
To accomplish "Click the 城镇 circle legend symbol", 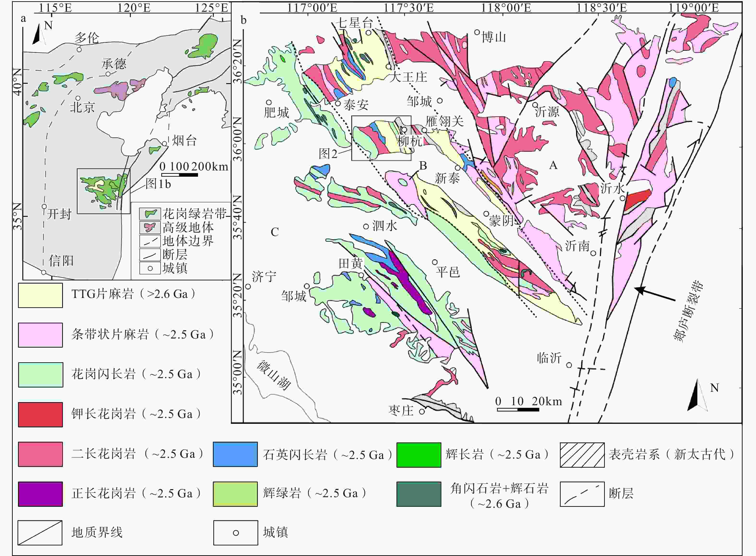I will [x=235, y=533].
